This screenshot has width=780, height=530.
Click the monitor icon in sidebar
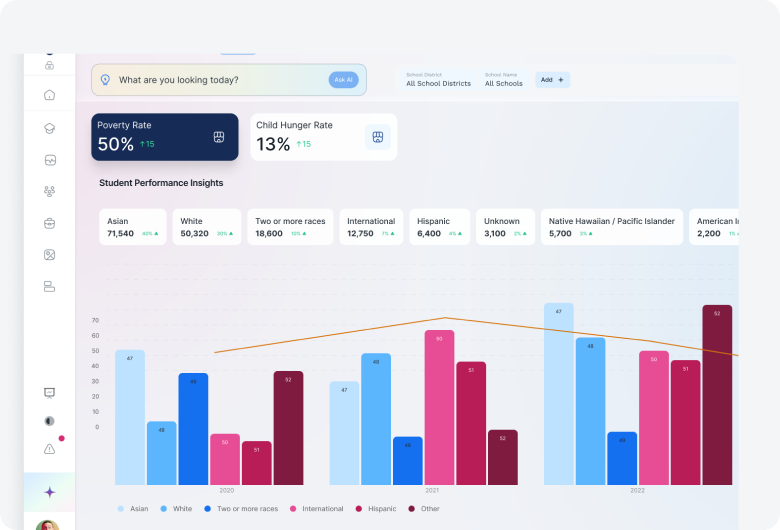pyautogui.click(x=49, y=393)
